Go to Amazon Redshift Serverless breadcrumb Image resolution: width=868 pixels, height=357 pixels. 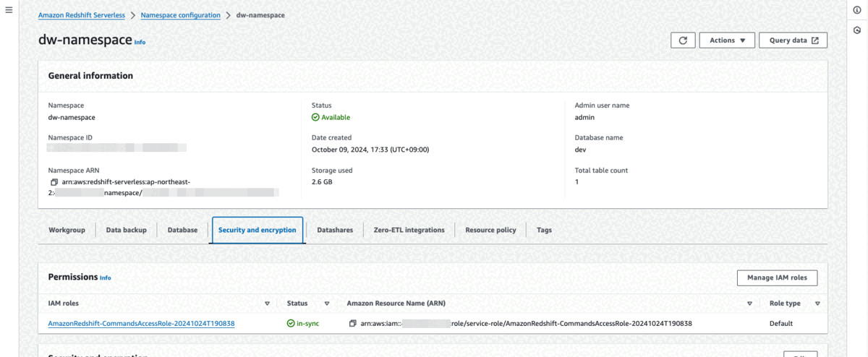click(82, 15)
